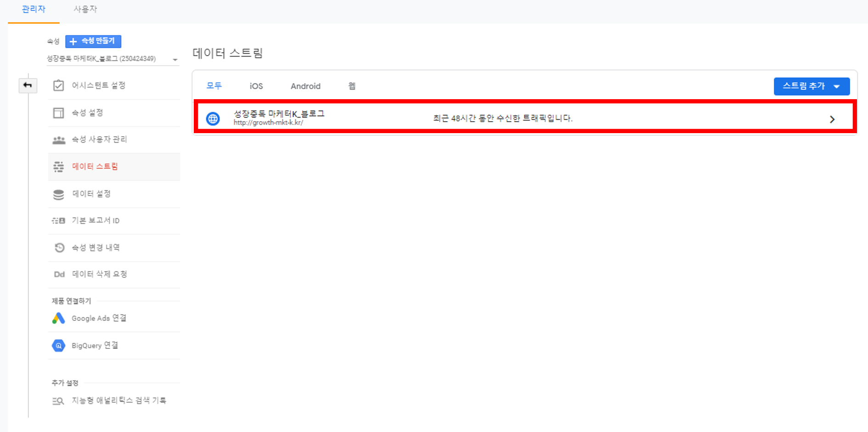Click the 데이터 스트림 stream icon
This screenshot has width=868, height=432.
point(59,167)
